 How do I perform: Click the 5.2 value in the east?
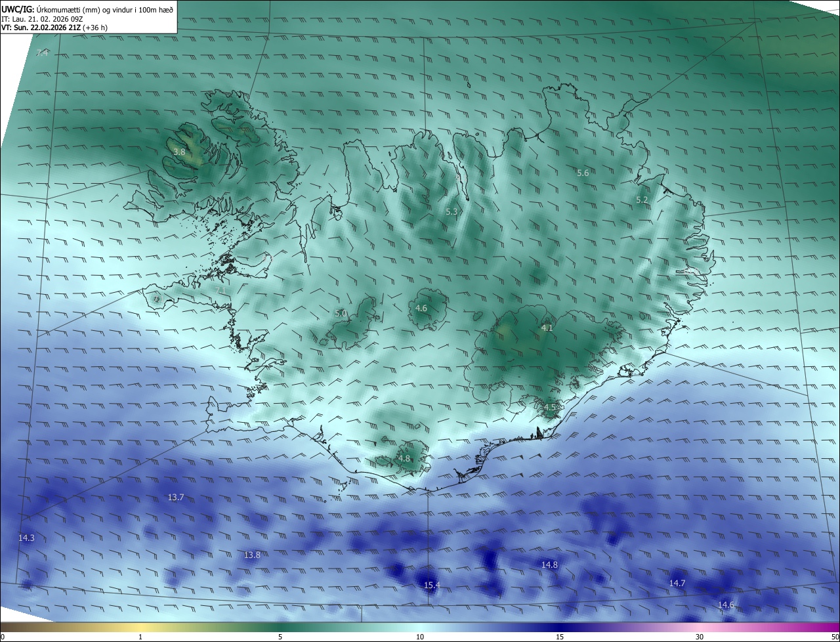[642, 200]
